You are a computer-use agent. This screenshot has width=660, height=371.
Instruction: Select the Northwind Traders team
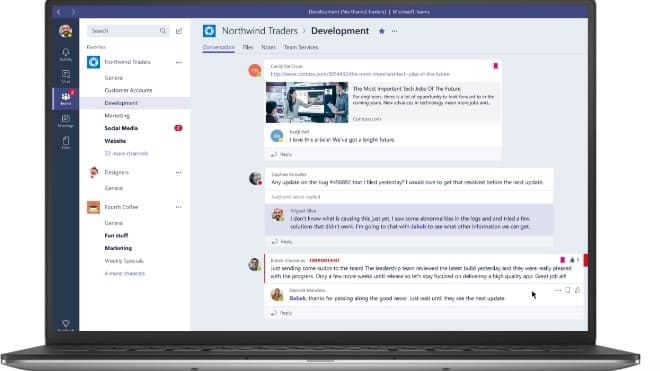coord(127,62)
